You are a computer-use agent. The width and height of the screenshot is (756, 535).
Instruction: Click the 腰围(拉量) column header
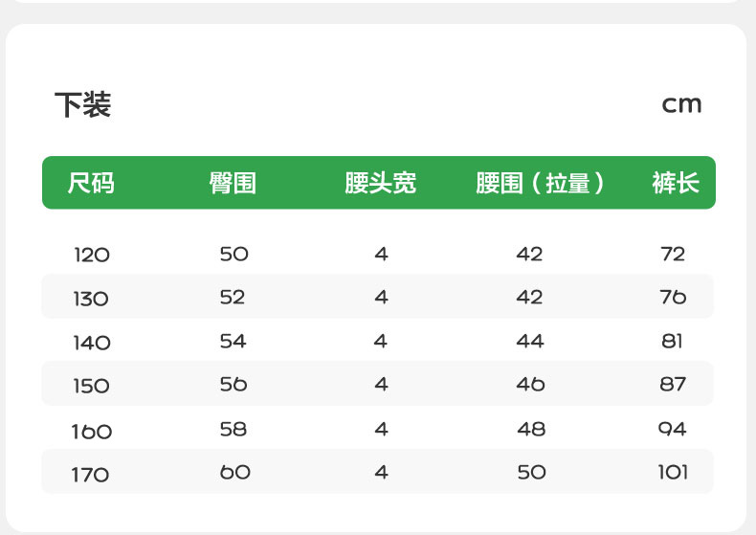[x=541, y=183]
